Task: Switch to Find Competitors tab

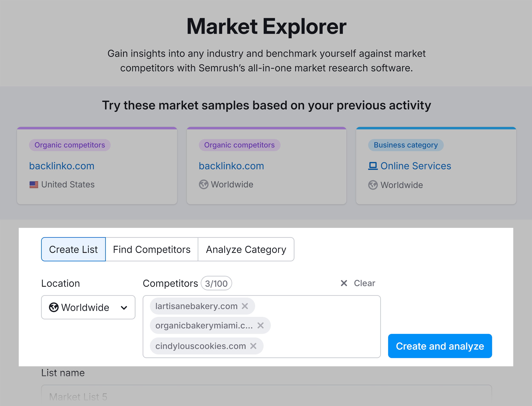Action: point(152,249)
